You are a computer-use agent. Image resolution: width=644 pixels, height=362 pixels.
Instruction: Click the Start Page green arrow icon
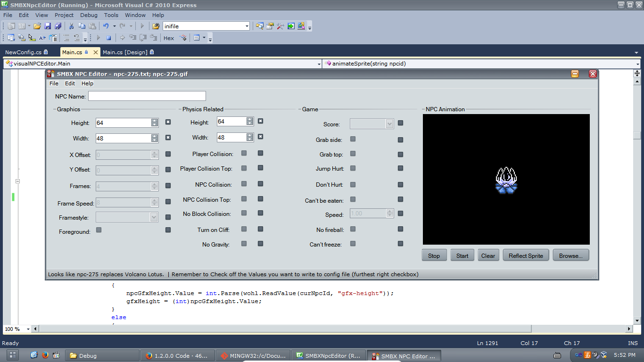pyautogui.click(x=291, y=26)
